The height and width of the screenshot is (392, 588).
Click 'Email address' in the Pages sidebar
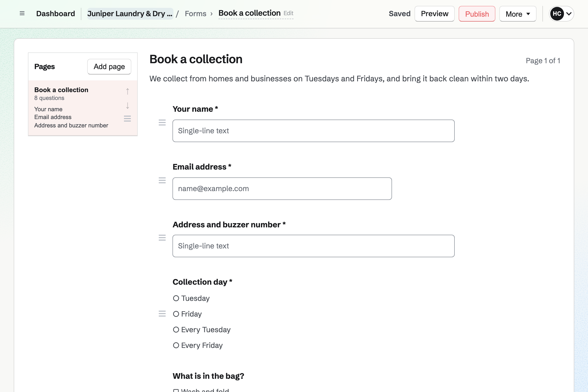coord(53,117)
